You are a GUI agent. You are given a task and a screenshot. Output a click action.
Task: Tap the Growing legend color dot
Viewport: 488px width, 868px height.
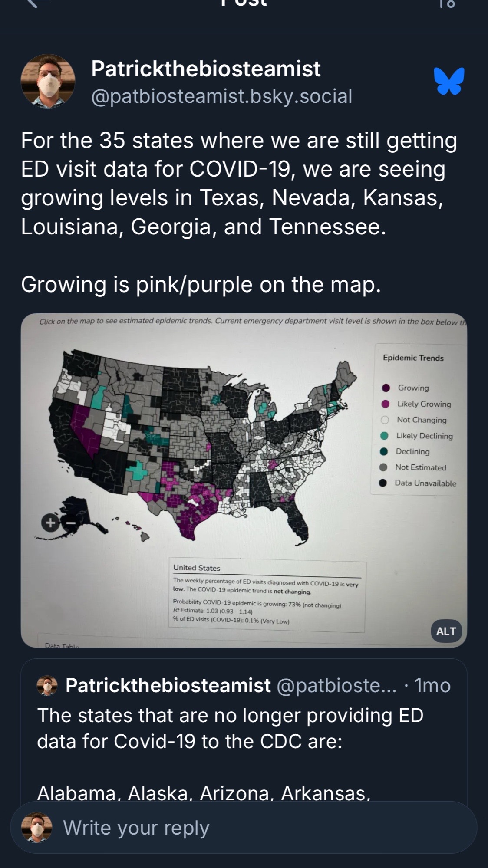pyautogui.click(x=385, y=388)
